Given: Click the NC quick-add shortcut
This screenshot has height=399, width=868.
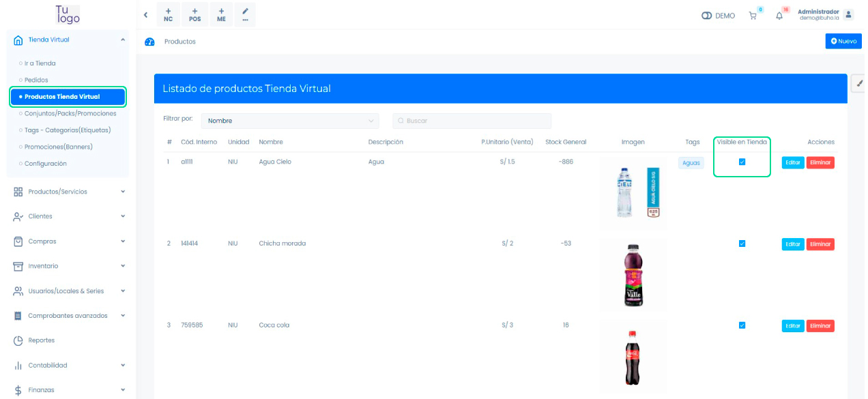Looking at the screenshot, I should (168, 15).
